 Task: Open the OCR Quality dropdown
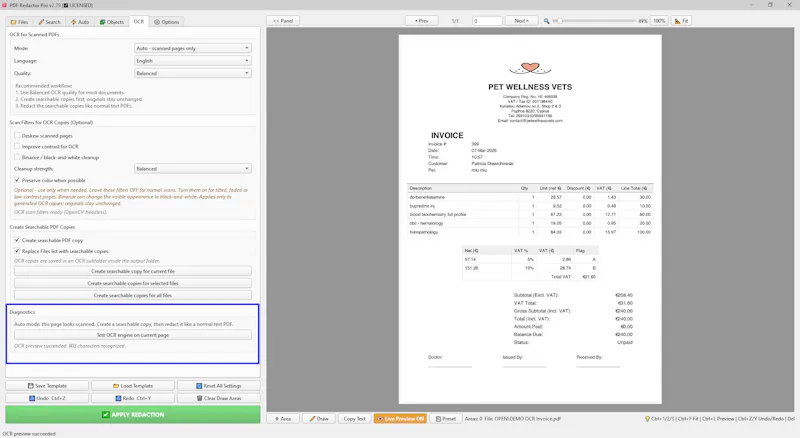click(x=193, y=74)
